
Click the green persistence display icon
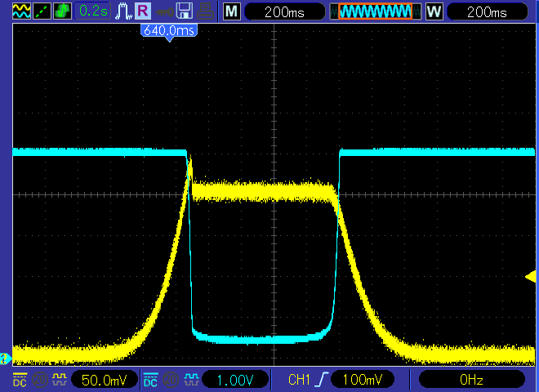point(63,11)
